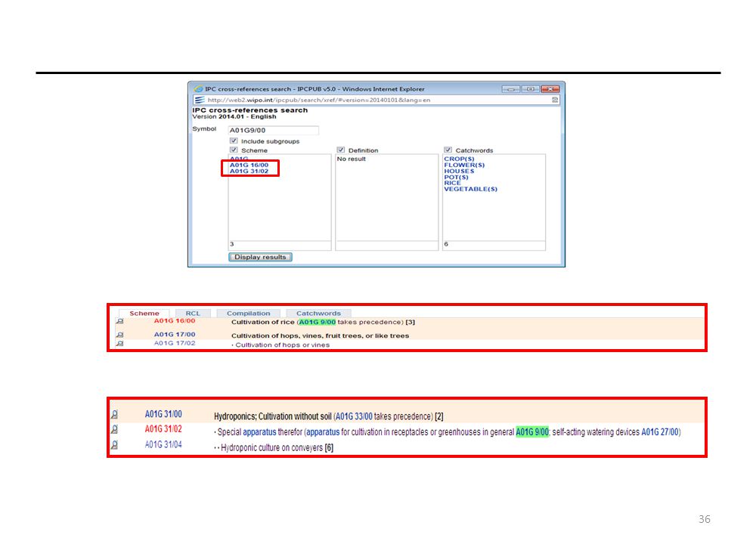Open A01G 16/00 link in Scheme list

[249, 165]
